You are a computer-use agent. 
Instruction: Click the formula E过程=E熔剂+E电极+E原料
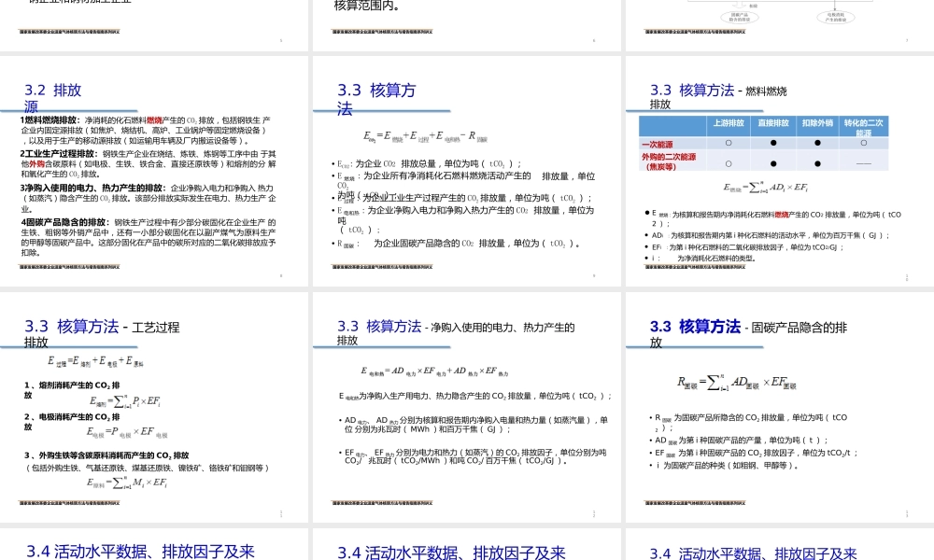click(x=95, y=361)
